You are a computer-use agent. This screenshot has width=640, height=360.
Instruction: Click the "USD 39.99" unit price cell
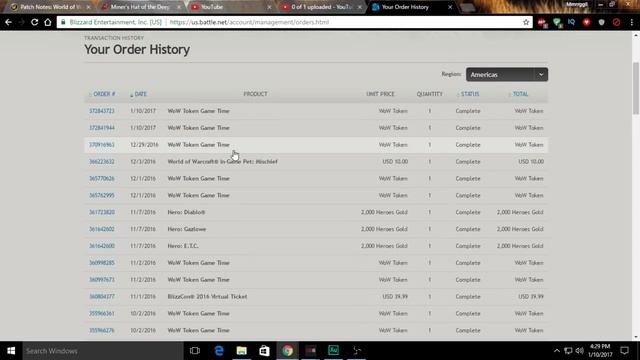(x=395, y=297)
